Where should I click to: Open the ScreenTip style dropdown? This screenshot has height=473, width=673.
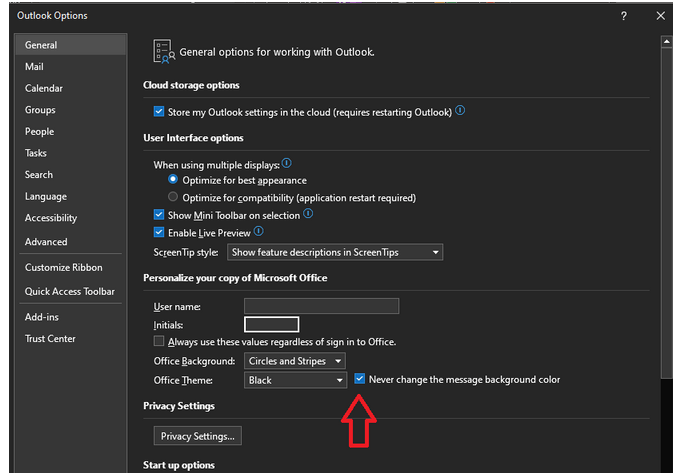tap(335, 252)
